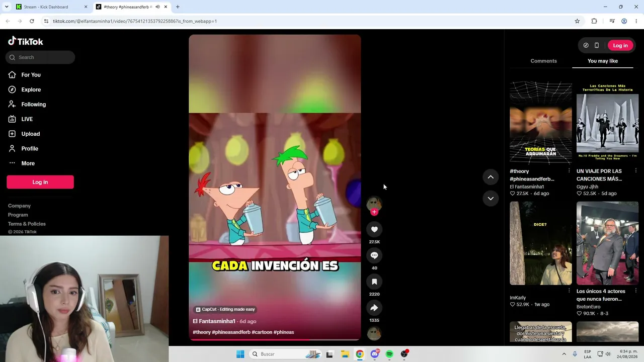Open the Program footer link
The width and height of the screenshot is (644, 362).
pos(18,215)
